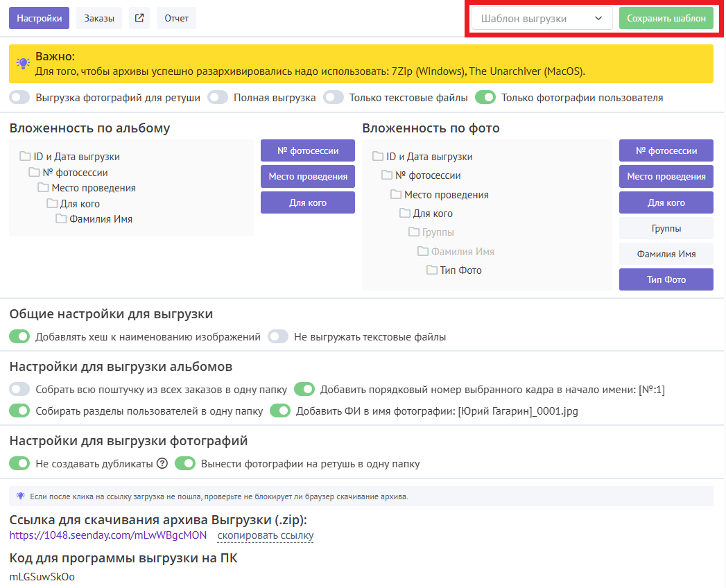Turn on 'Полная выгрузка' switch

[x=218, y=98]
